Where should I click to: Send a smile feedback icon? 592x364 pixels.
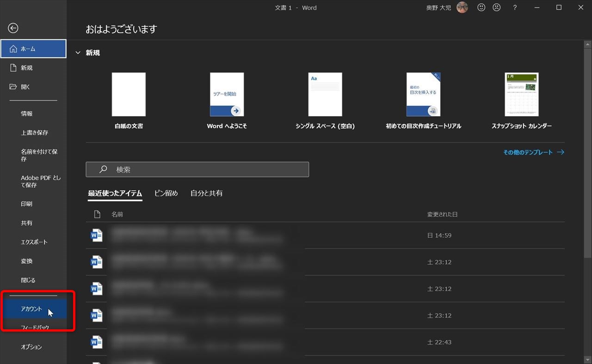coord(481,7)
